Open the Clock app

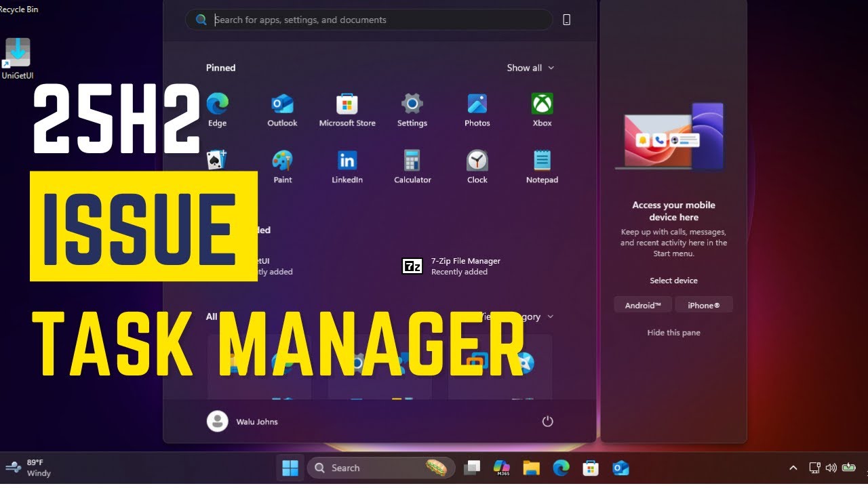click(477, 167)
